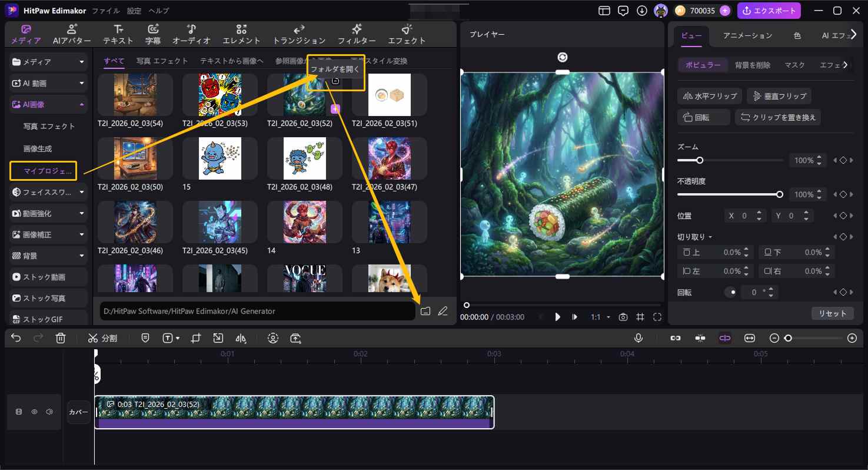
Task: Click the 不透明度 opacity slider
Action: tap(729, 194)
